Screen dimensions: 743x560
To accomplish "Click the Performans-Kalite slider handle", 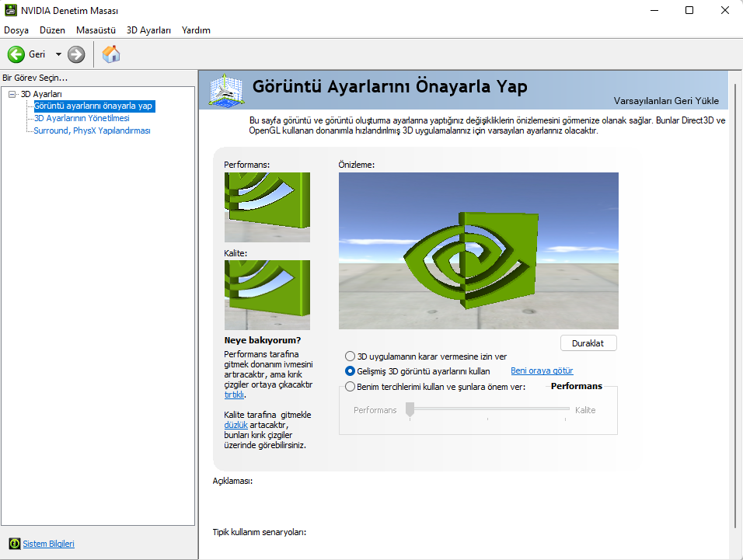I will (410, 409).
